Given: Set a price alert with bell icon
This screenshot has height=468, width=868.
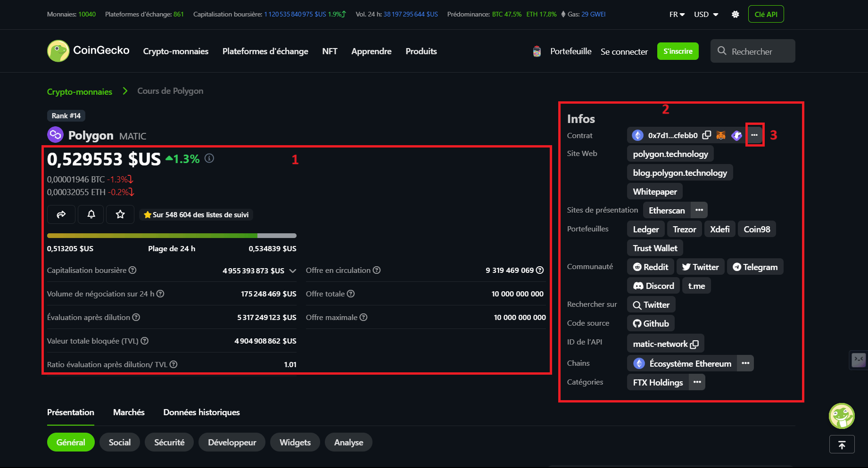Looking at the screenshot, I should [x=91, y=214].
